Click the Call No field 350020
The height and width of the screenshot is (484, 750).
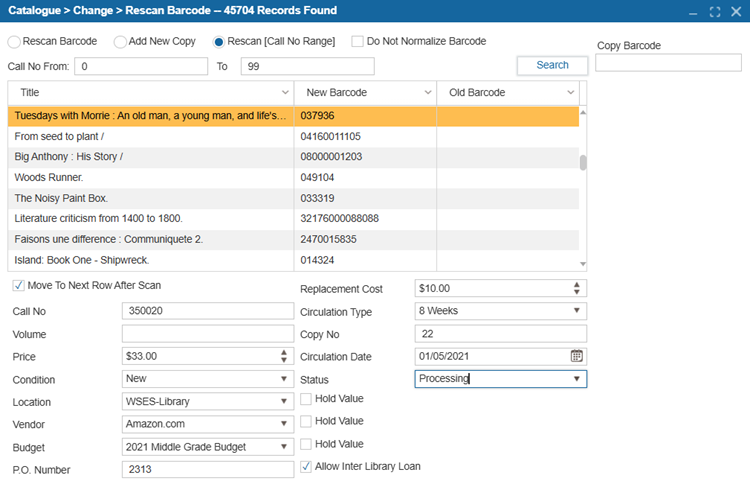tap(208, 311)
